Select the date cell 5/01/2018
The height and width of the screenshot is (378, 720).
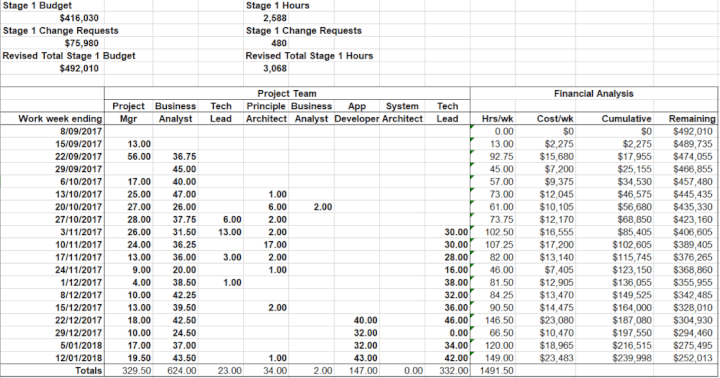(x=81, y=345)
